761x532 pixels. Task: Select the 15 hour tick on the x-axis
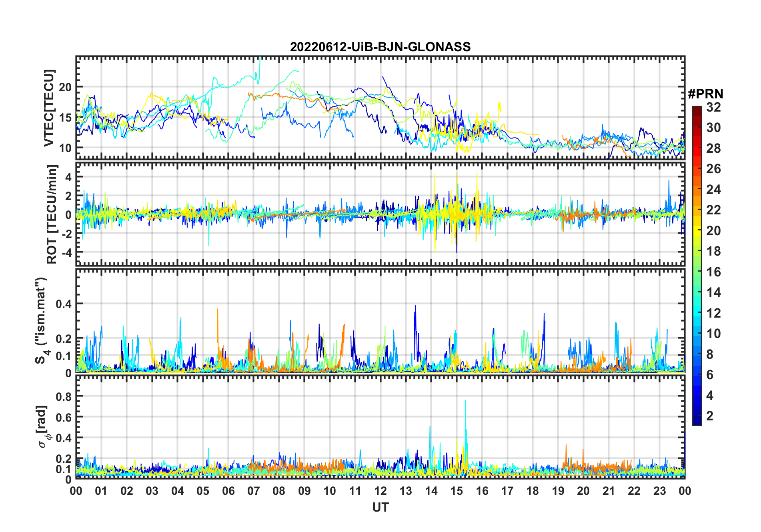457,491
